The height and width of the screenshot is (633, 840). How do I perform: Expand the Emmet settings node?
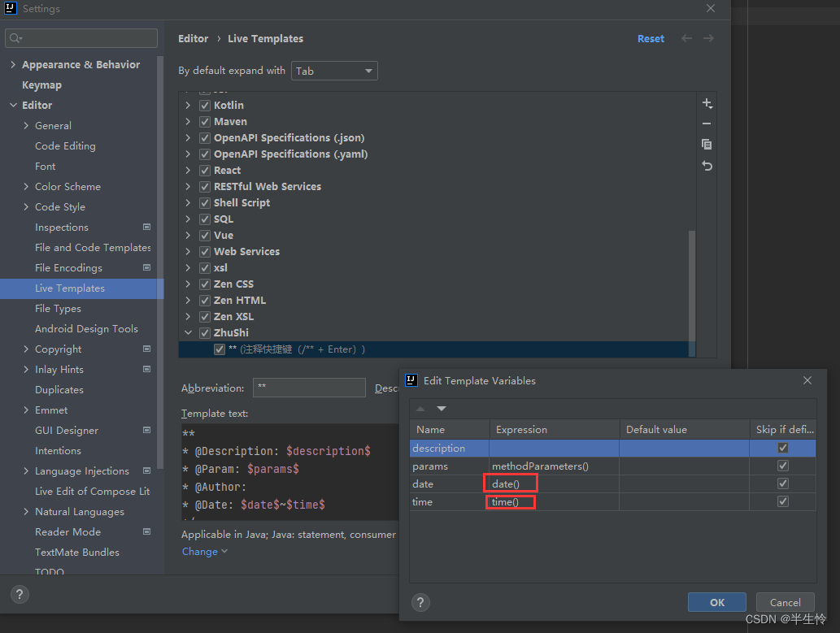coord(26,410)
